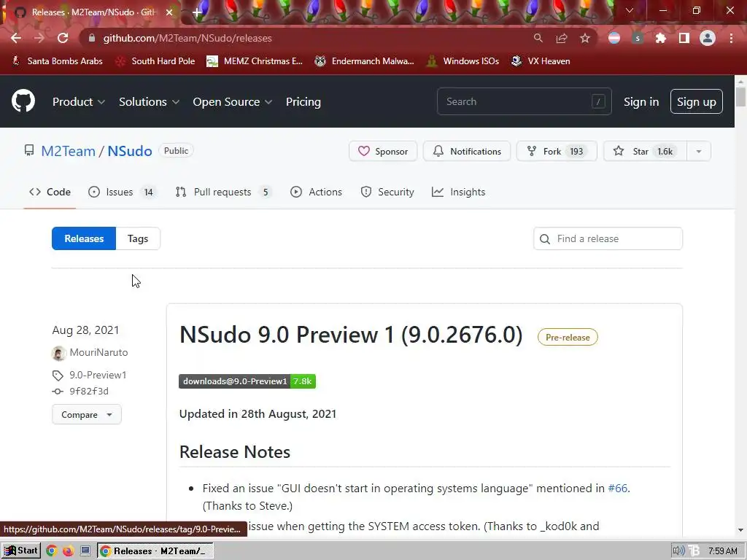Launch Chrome from taskbar quick launch
The width and height of the screenshot is (747, 560).
pyautogui.click(x=52, y=551)
